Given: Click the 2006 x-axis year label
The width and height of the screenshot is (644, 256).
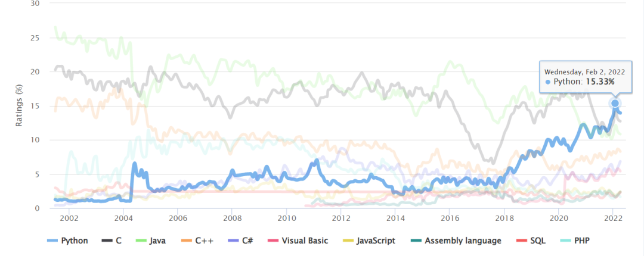Looking at the screenshot, I should 178,218.
